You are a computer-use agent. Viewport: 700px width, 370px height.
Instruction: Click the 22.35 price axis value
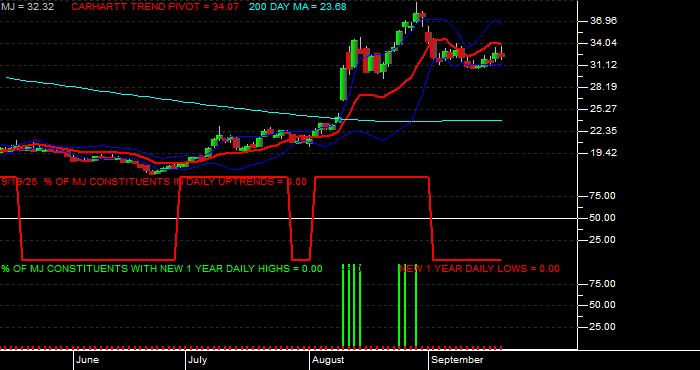click(x=603, y=131)
